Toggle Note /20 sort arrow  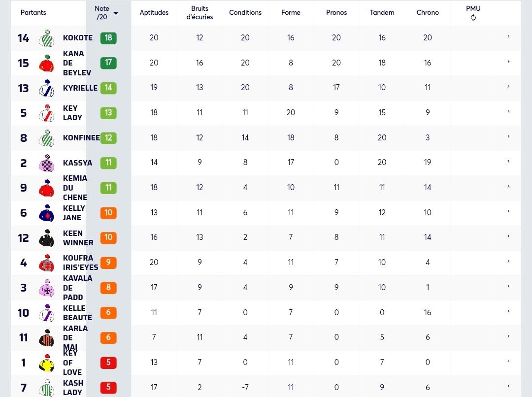[116, 13]
